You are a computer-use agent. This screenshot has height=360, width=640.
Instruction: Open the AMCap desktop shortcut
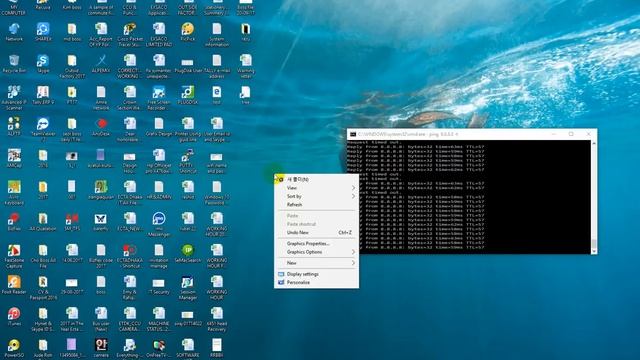click(x=14, y=158)
